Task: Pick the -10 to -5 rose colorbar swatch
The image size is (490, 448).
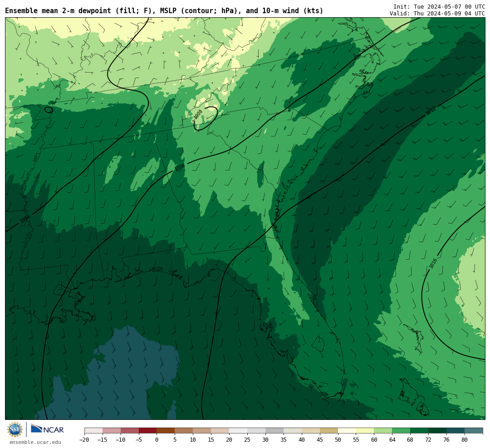Action: pyautogui.click(x=130, y=431)
